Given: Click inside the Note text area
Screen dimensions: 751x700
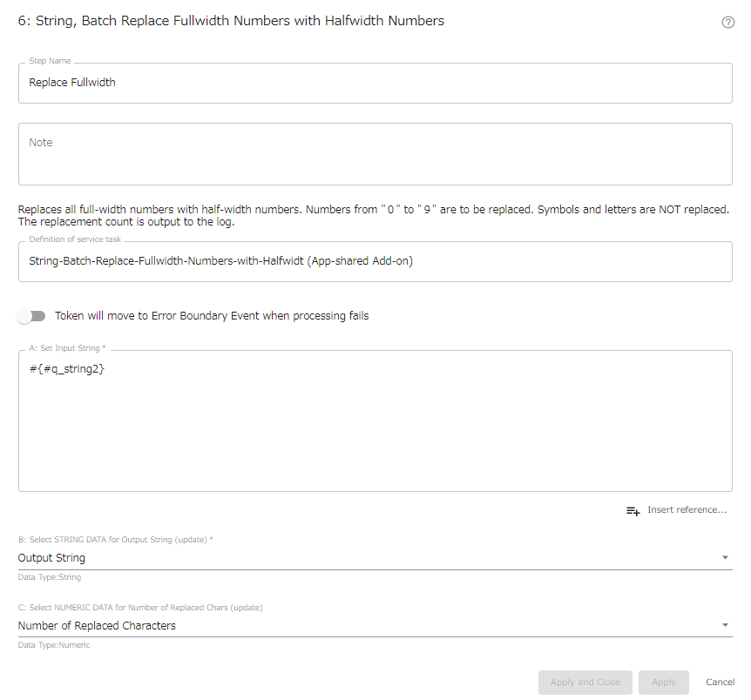Looking at the screenshot, I should click(x=375, y=152).
